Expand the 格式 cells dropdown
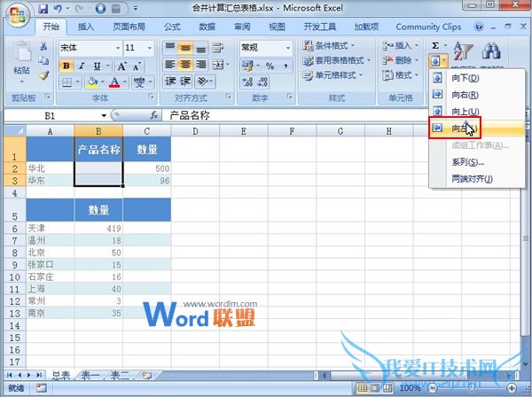The width and height of the screenshot is (532, 397). click(x=417, y=75)
